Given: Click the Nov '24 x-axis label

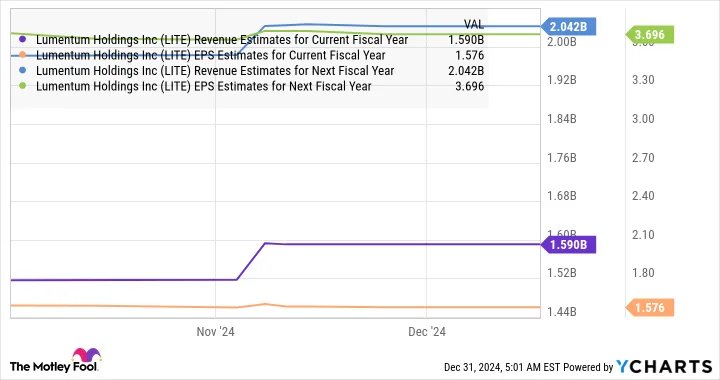Looking at the screenshot, I should (x=215, y=332).
